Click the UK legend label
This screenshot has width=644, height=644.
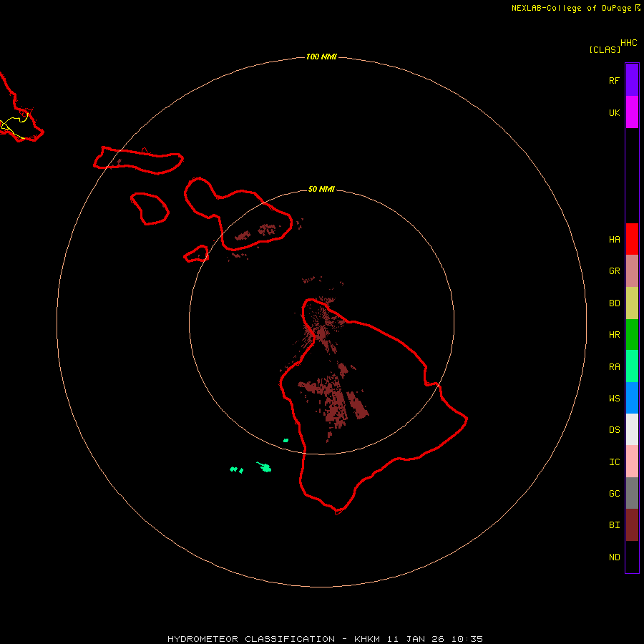click(615, 113)
